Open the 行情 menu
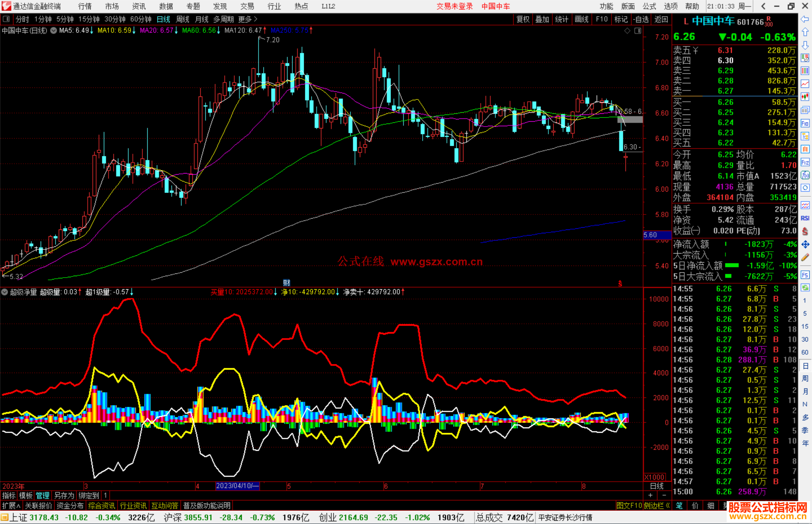 (x=85, y=6)
